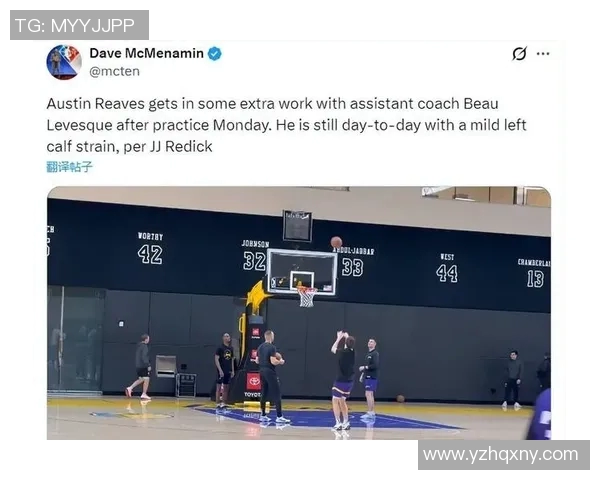Click the Johnson 32 banner in video

(x=255, y=256)
